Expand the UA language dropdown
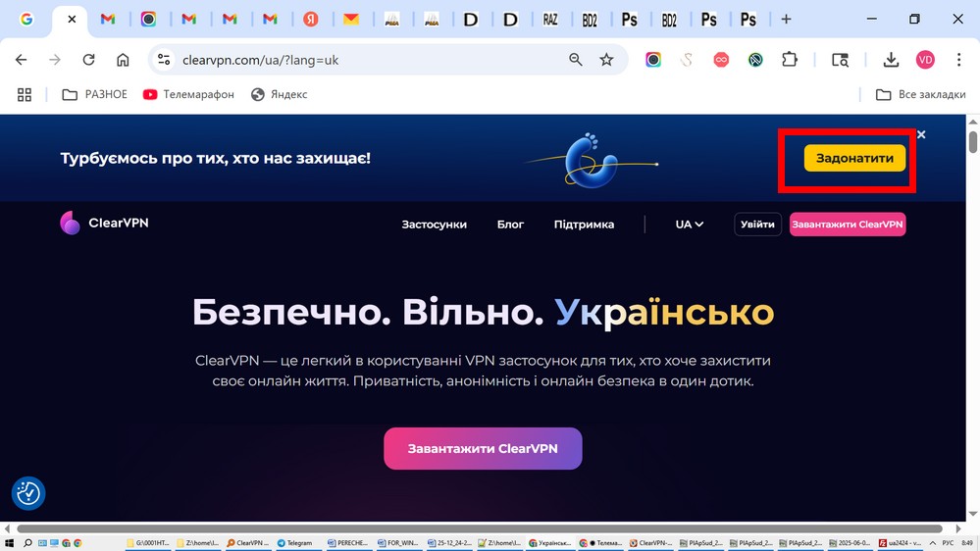 (x=690, y=225)
